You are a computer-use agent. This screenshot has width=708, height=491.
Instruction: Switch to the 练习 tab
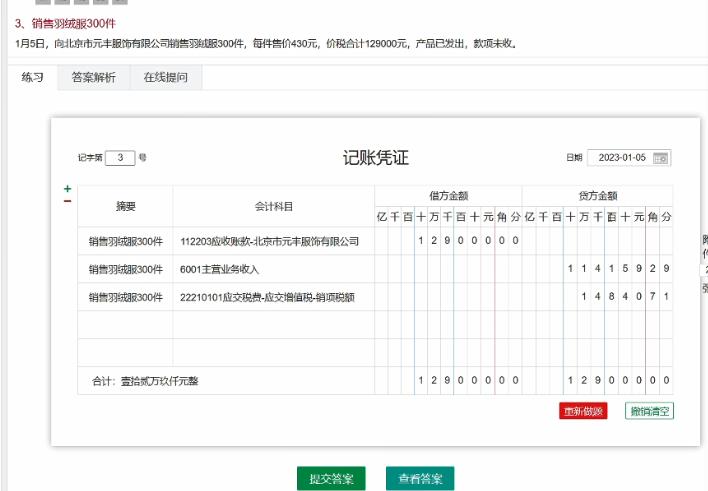(x=32, y=77)
